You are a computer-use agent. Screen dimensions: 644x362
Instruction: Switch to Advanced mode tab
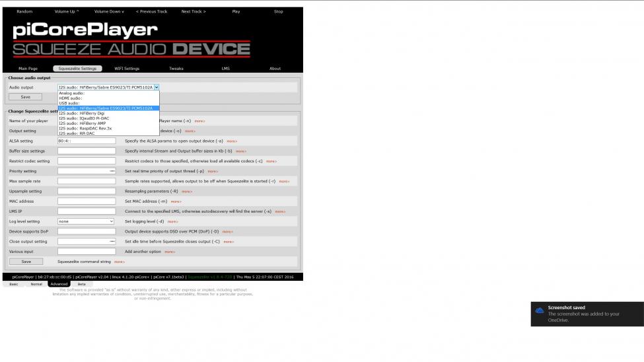59,284
